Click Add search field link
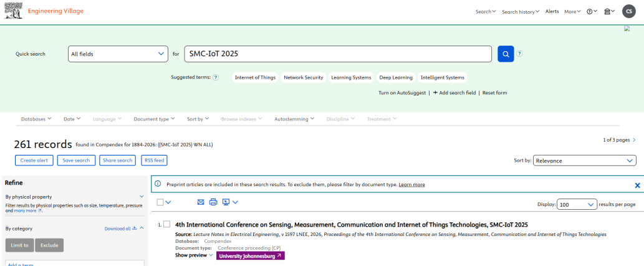The image size is (644, 266). pyautogui.click(x=454, y=93)
